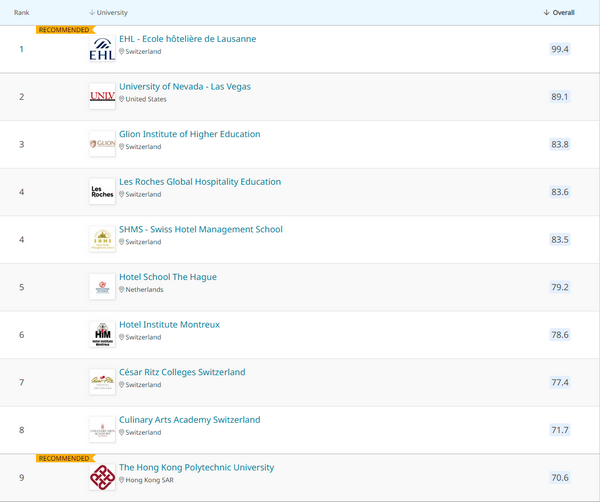Click the UNLV logo thumbnail

pyautogui.click(x=102, y=96)
